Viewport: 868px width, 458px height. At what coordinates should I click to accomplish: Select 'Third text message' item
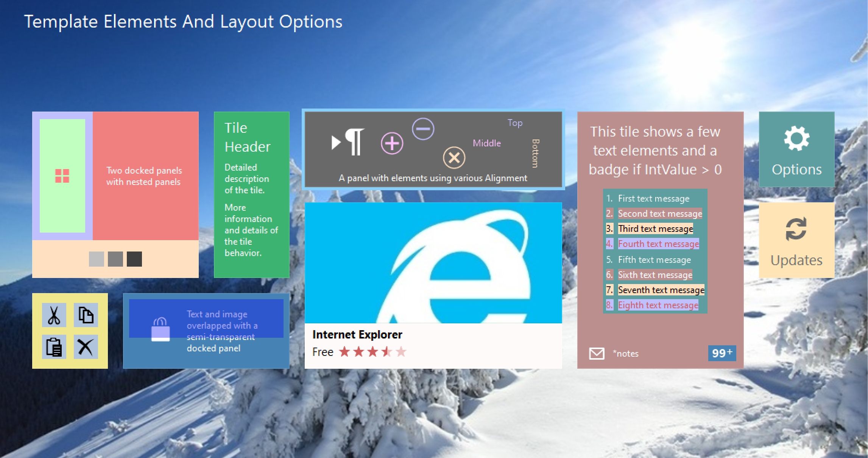[655, 228]
